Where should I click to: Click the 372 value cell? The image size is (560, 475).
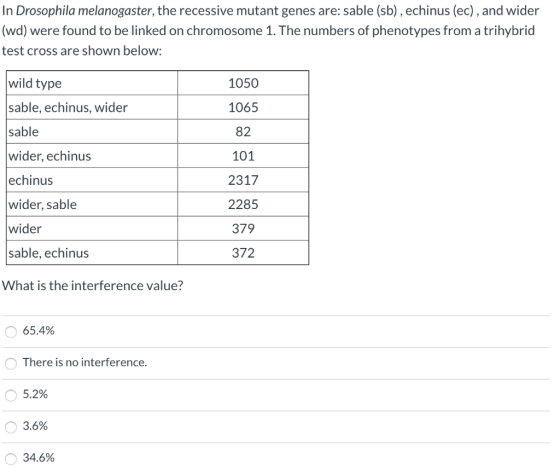click(x=243, y=253)
